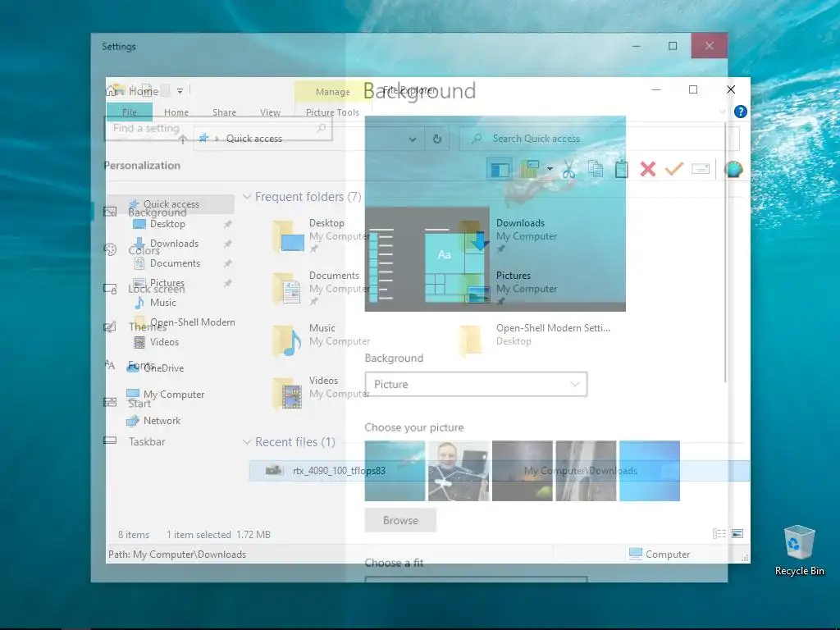This screenshot has height=630, width=840.
Task: Toggle the navigation pane toolbar icon in File Explorer
Action: [x=500, y=169]
